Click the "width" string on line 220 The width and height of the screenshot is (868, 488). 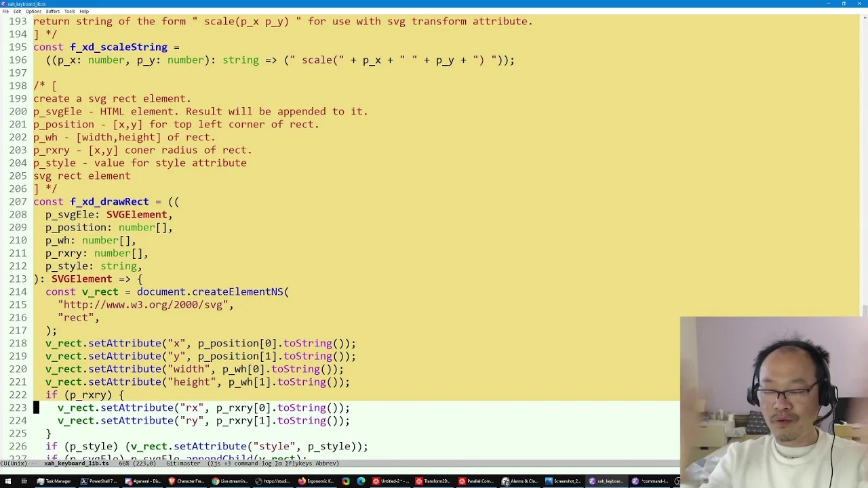189,369
